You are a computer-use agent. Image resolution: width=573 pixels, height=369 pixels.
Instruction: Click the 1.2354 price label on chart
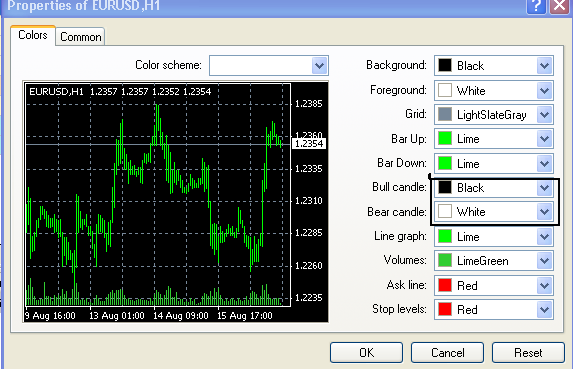click(x=309, y=144)
